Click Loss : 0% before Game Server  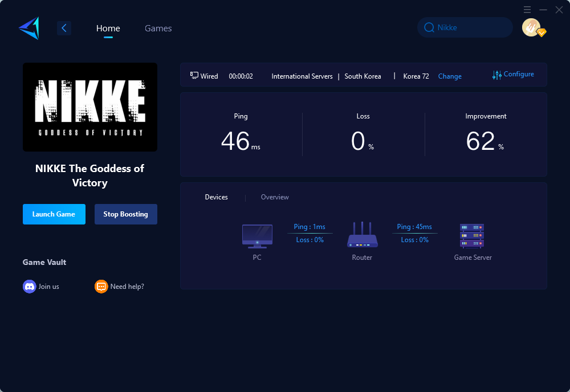coord(415,240)
